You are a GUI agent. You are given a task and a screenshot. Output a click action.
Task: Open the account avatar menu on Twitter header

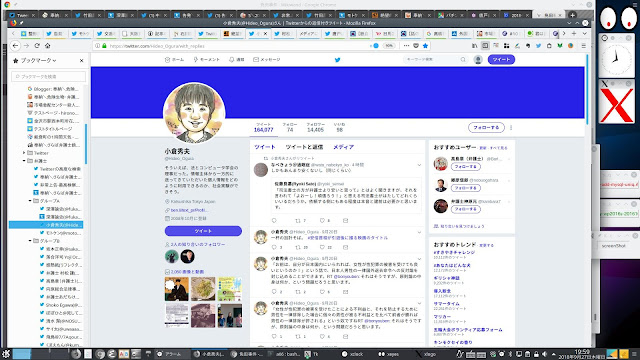[x=478, y=60]
